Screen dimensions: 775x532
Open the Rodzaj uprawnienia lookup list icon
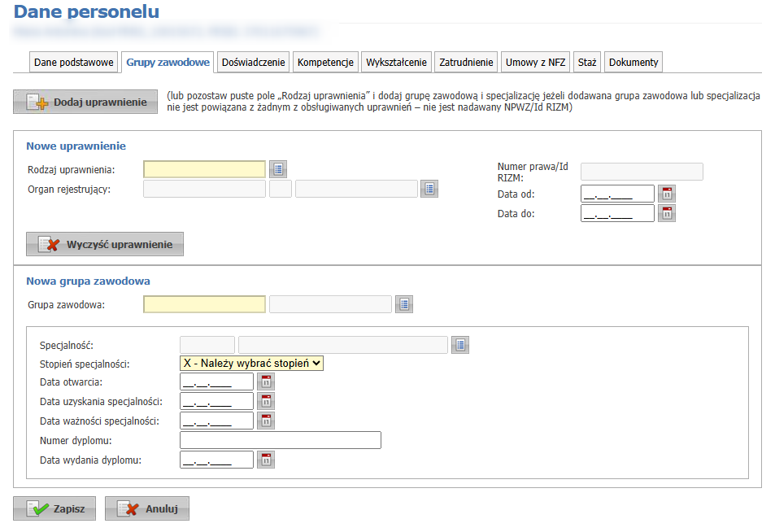tap(278, 169)
